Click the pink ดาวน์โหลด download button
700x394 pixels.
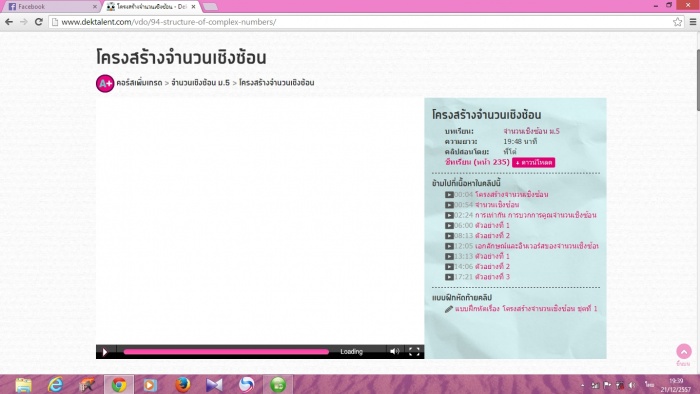(x=533, y=162)
